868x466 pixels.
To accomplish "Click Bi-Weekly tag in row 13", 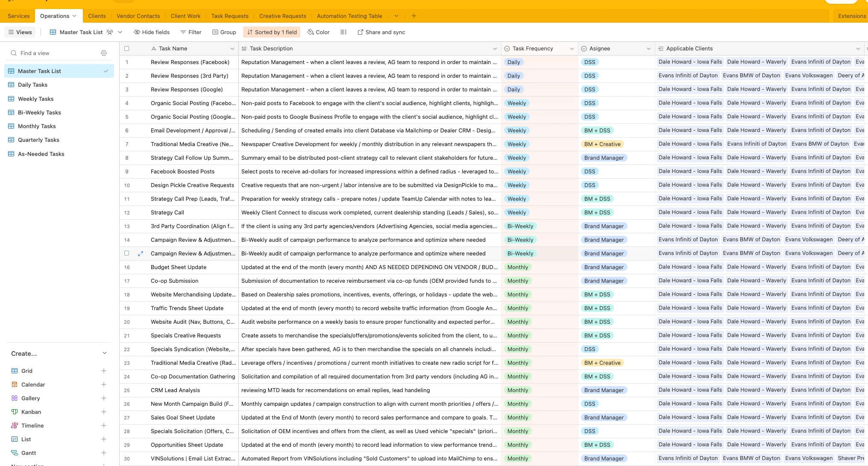I will [520, 226].
